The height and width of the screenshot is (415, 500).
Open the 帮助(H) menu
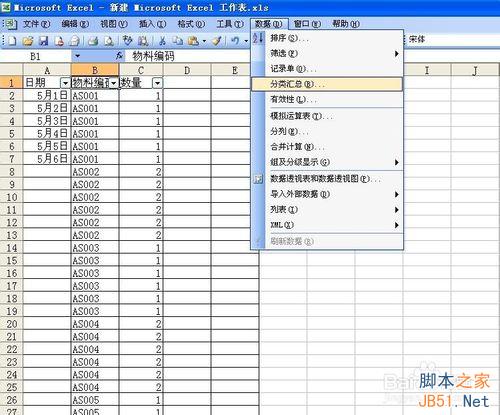point(346,24)
